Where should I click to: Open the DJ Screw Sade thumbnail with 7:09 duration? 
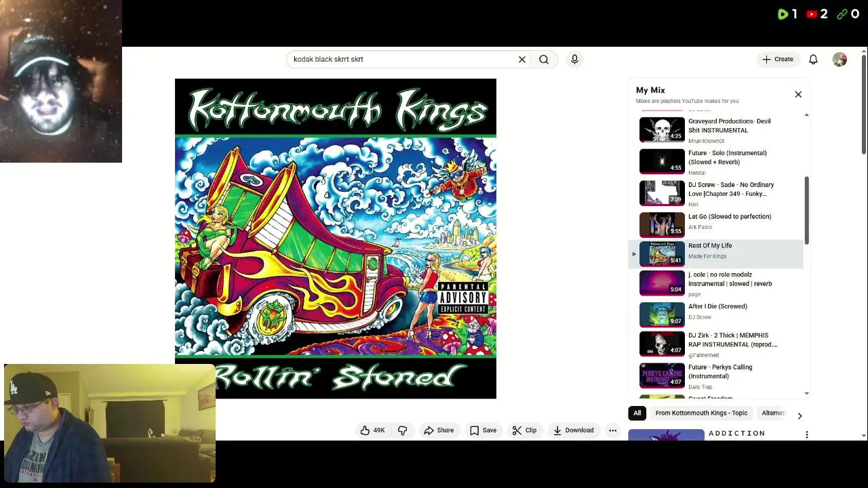[x=662, y=192]
